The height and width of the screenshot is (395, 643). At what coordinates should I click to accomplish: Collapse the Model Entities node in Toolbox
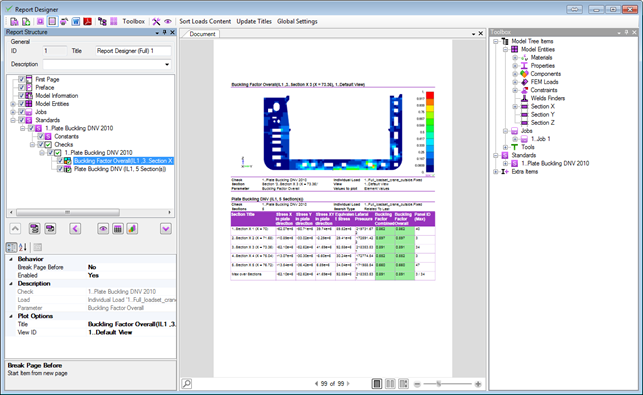point(506,49)
